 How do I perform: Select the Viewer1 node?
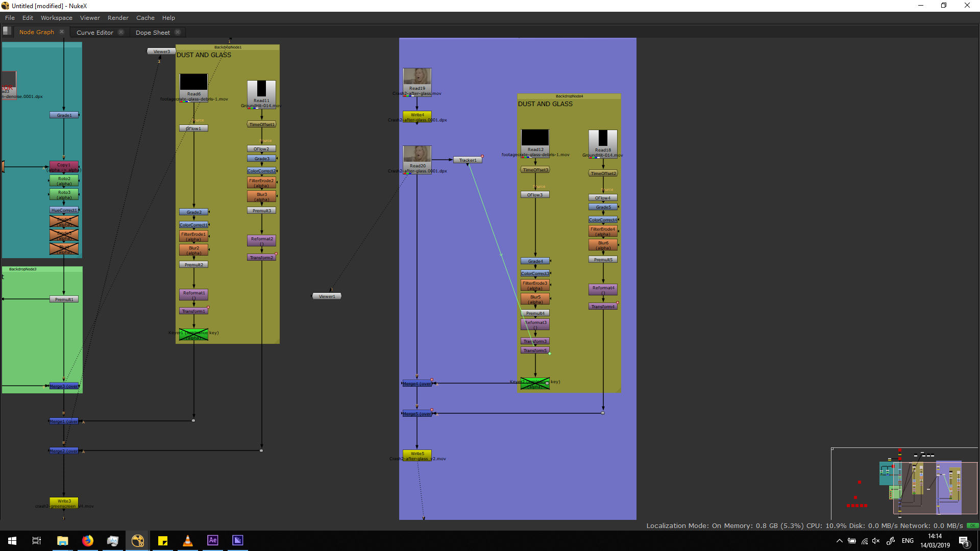tap(327, 296)
